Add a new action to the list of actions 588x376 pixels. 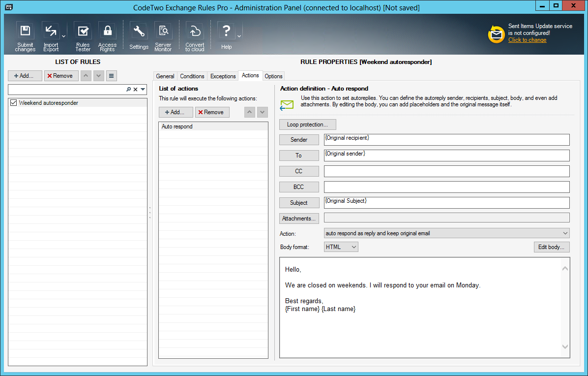click(x=176, y=112)
